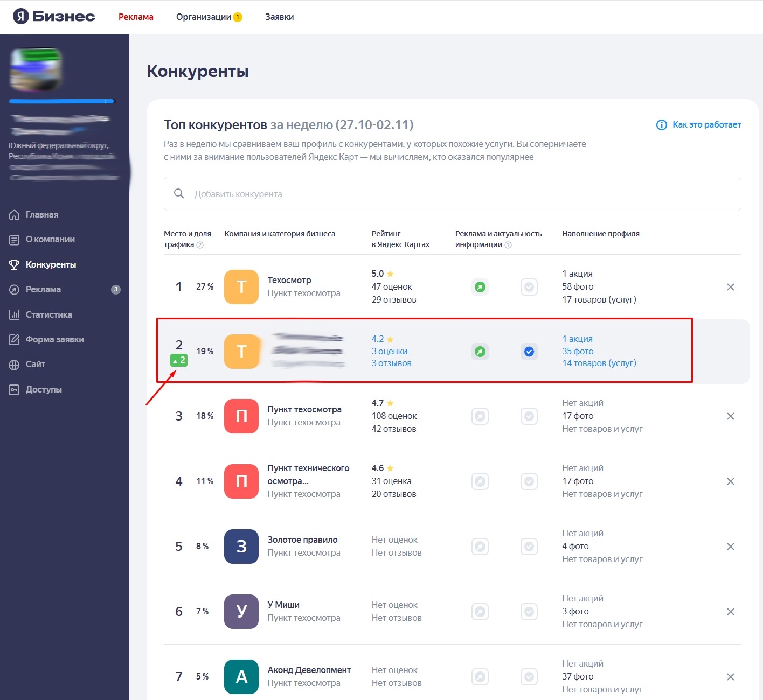Click the grey checkmark badge for У Миши

coord(529,612)
